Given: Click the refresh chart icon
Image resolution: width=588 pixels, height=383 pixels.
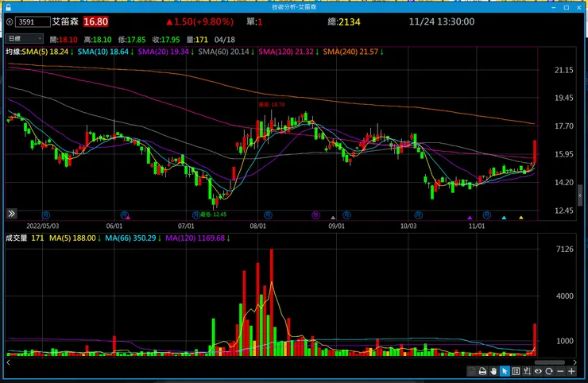Looking at the screenshot, I should tap(549, 371).
